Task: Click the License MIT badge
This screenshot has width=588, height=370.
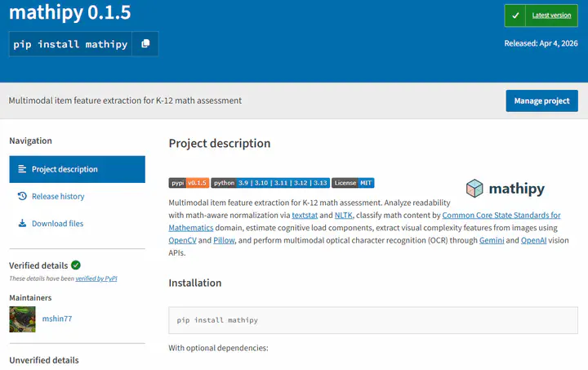Action: pos(353,183)
